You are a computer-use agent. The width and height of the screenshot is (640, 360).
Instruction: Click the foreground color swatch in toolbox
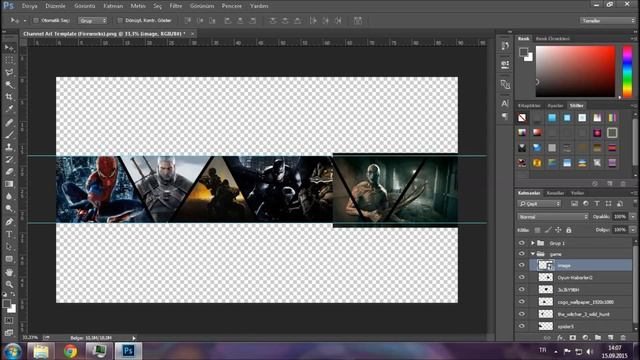tap(7, 304)
